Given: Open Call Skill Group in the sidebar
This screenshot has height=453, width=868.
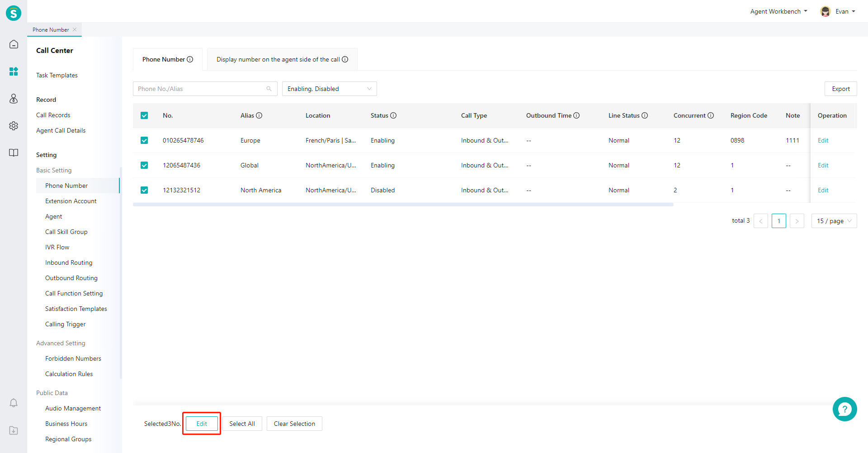Looking at the screenshot, I should click(66, 232).
